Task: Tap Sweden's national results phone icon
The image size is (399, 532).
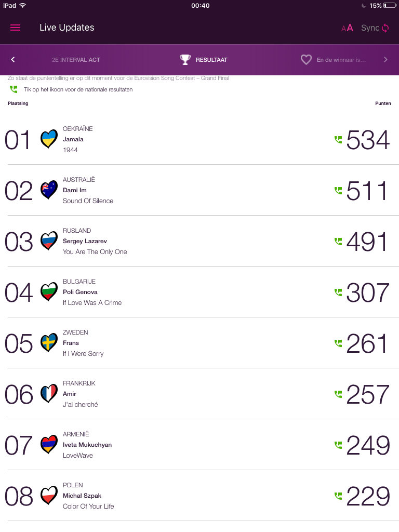Action: (338, 343)
